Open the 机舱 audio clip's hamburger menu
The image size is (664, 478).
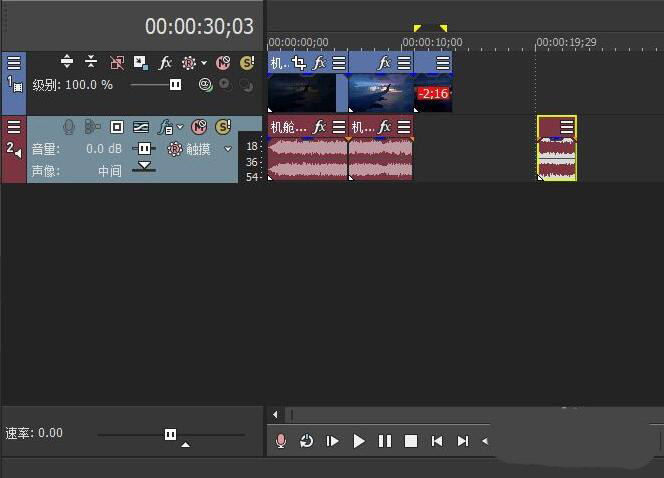(x=339, y=127)
